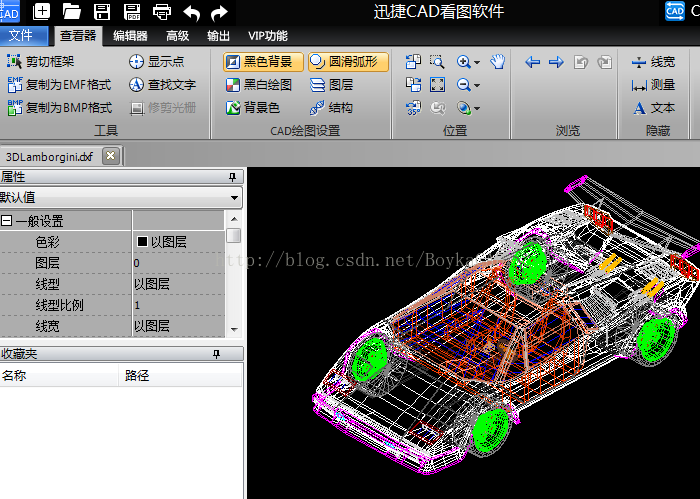Viewport: 700px width, 499px height.
Task: Open the 图层 layers dialog
Action: tap(332, 85)
